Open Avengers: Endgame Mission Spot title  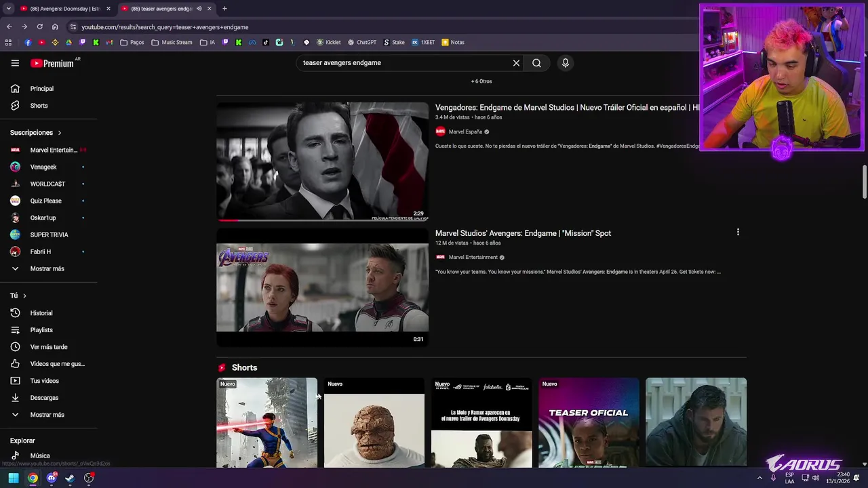click(x=523, y=233)
